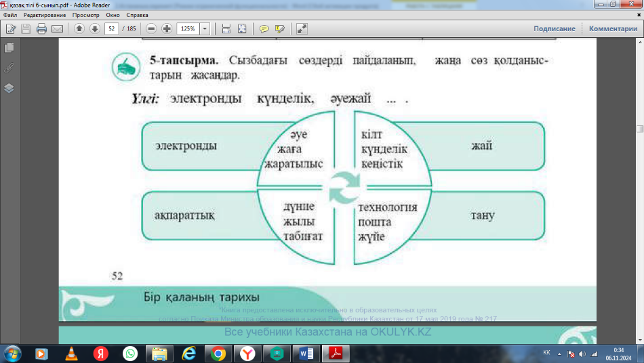Open the Справка menu
The width and height of the screenshot is (644, 363).
137,15
